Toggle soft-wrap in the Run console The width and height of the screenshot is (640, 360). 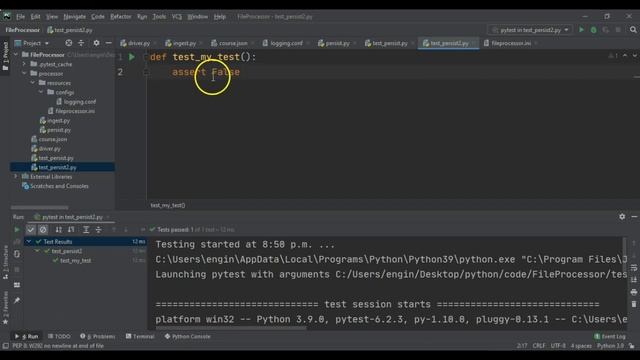[633, 268]
